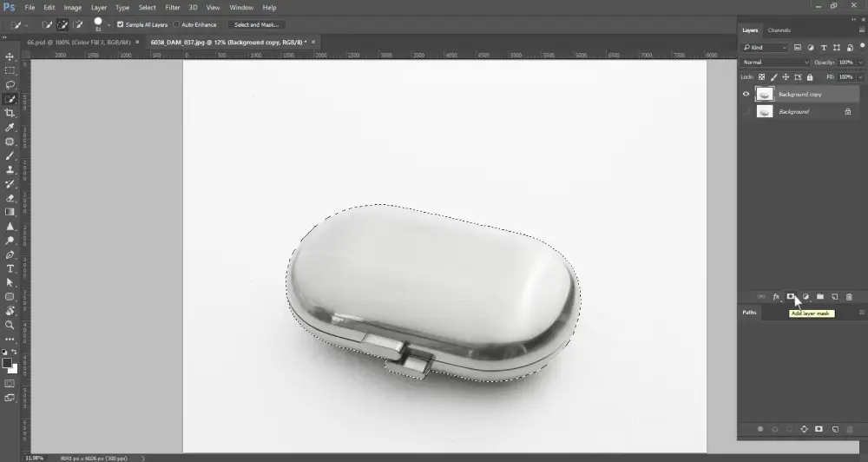Show the Background layer visibility
Image resolution: width=868 pixels, height=462 pixels.
[746, 112]
